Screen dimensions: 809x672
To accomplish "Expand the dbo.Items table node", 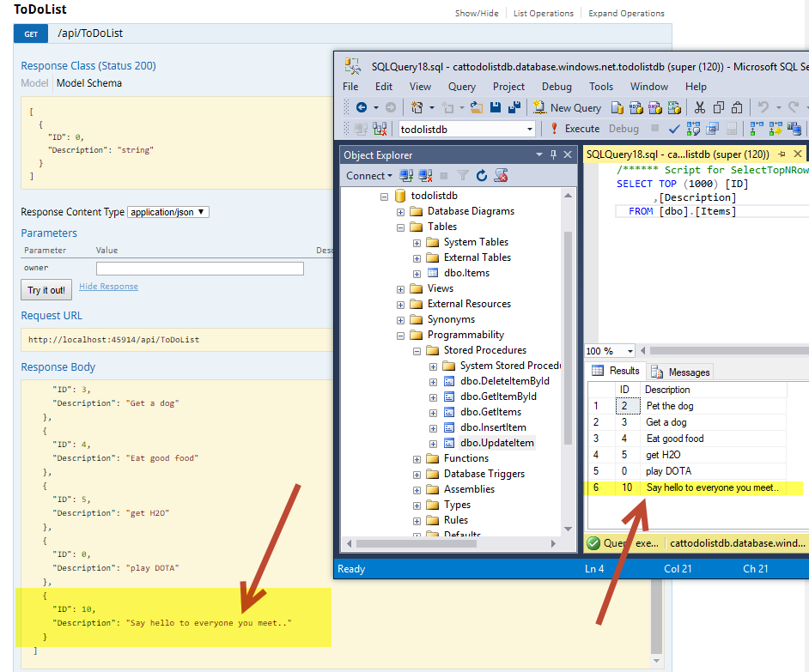I will tap(417, 273).
